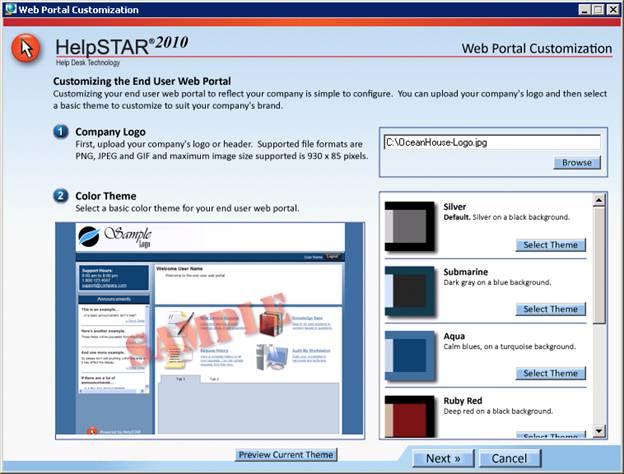
Task: Click the Next button
Action: (x=443, y=458)
